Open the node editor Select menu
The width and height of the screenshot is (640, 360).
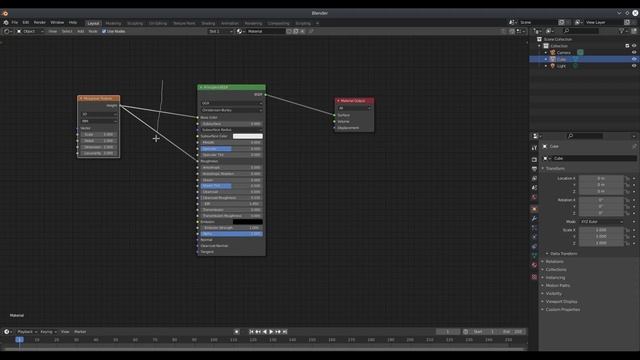pyautogui.click(x=67, y=31)
